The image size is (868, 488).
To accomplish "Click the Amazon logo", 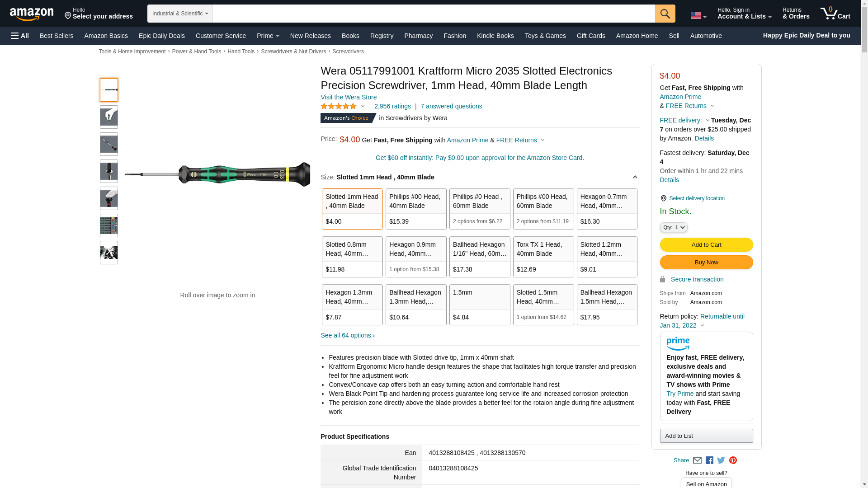I will pos(32,14).
